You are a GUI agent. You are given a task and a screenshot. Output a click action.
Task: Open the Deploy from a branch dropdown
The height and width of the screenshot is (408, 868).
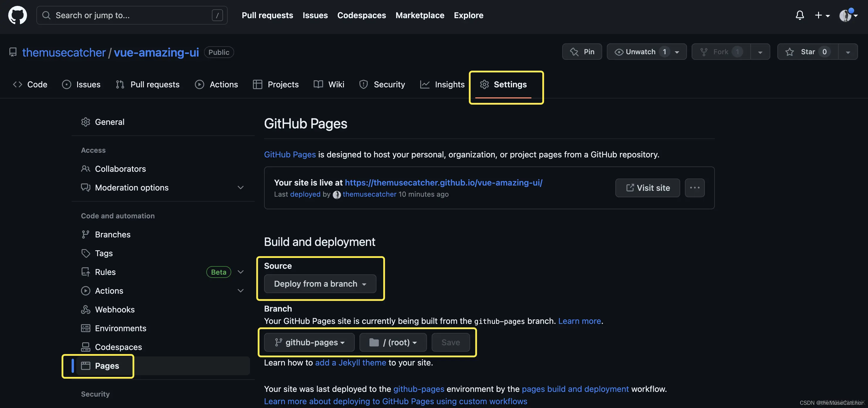[x=320, y=284]
